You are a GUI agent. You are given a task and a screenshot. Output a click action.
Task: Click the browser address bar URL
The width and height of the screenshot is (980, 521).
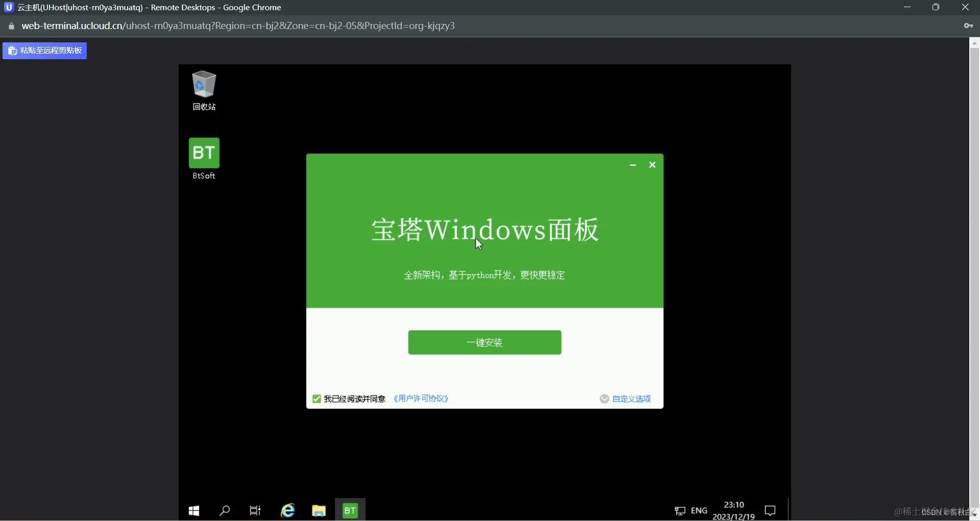coord(238,26)
